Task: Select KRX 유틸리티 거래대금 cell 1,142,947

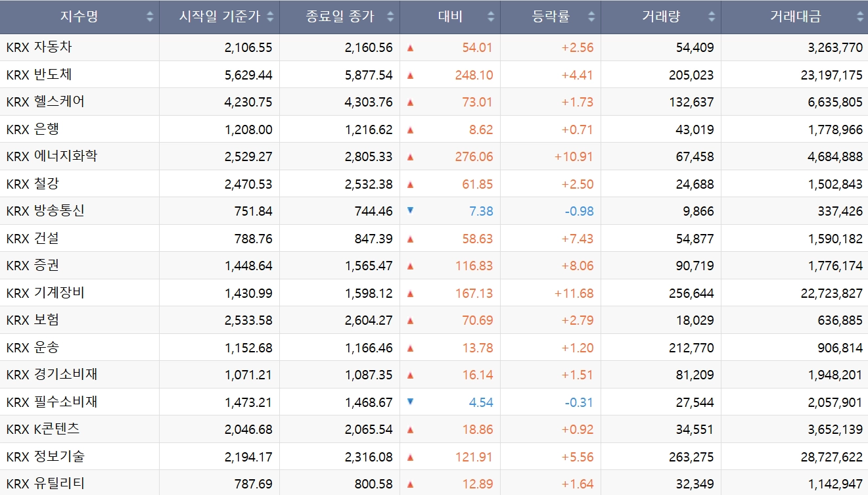Action: click(x=835, y=484)
